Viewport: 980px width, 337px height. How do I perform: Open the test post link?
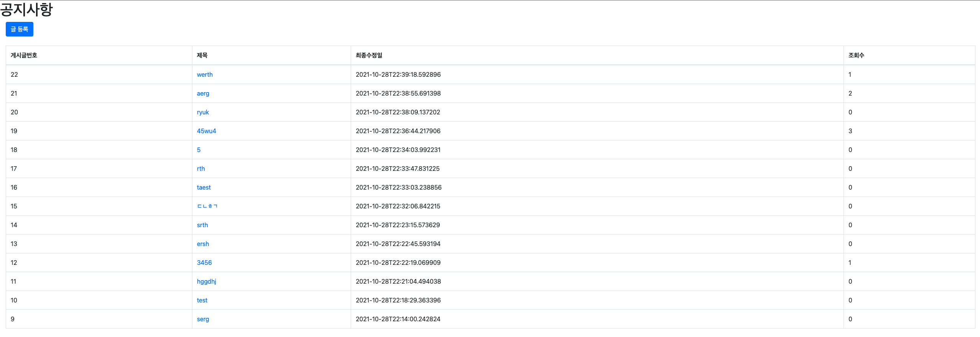202,300
